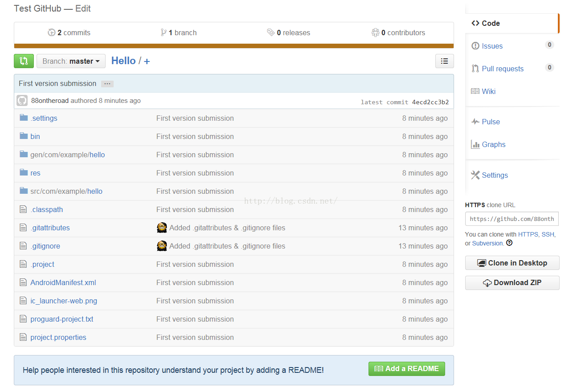Screen dimensions: 573x392
Task: Switch clone URL to Subversion
Action: click(487, 243)
